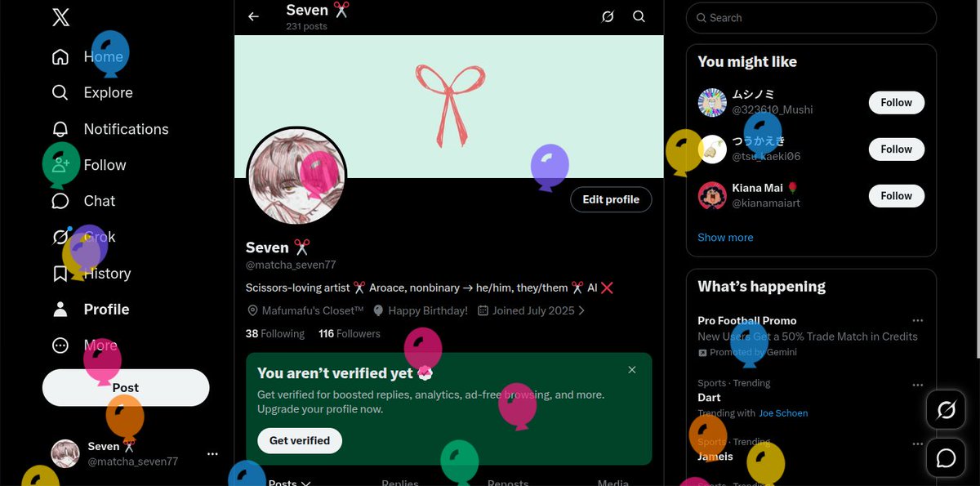Screen dimensions: 980x486
Task: Open the floating chat button
Action: click(946, 458)
